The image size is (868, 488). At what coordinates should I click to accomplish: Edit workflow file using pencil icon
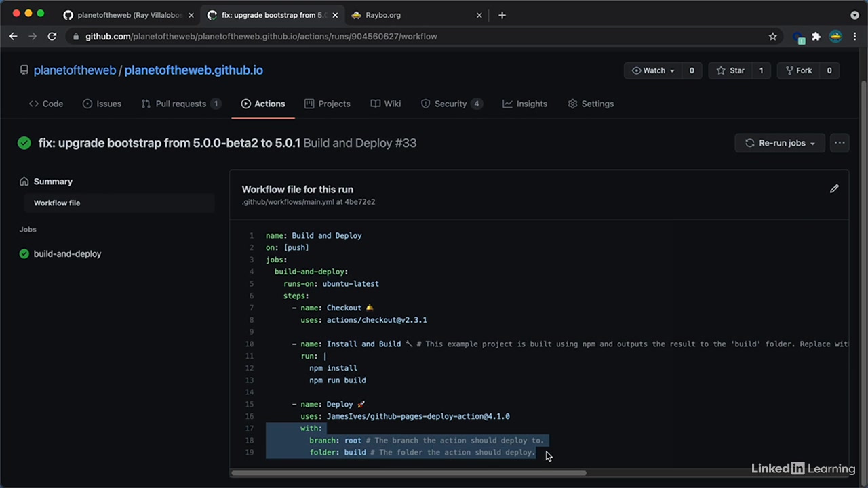[x=834, y=189]
